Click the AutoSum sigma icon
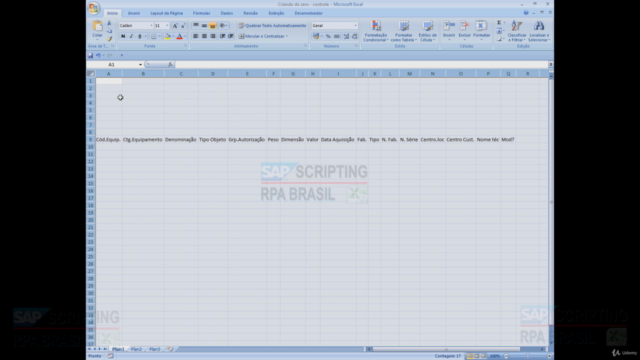Viewport: 640px width, 360px height. (499, 23)
